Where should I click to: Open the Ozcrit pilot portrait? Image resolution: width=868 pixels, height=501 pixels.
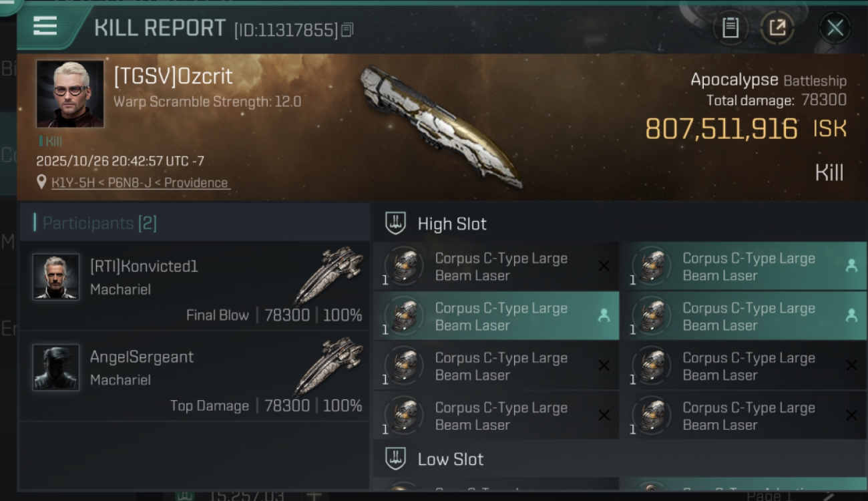point(70,94)
